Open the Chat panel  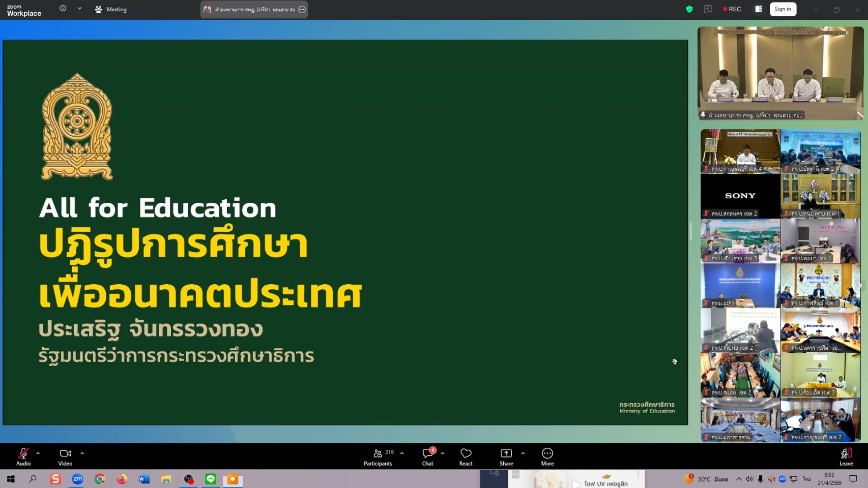[x=427, y=456]
